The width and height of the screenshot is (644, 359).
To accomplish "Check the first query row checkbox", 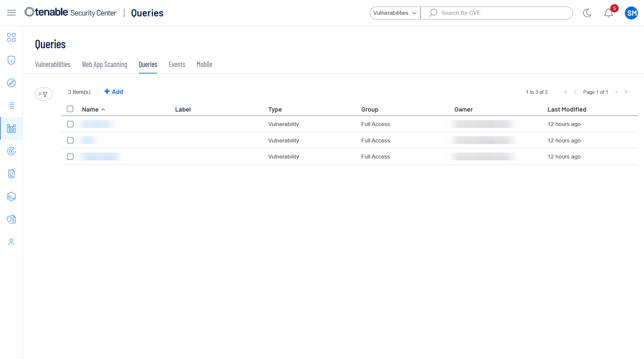I will pyautogui.click(x=70, y=124).
